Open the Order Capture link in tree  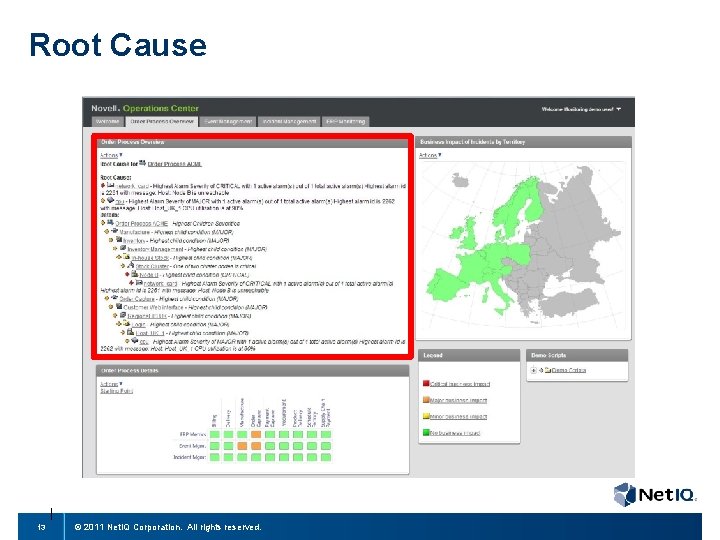137,299
